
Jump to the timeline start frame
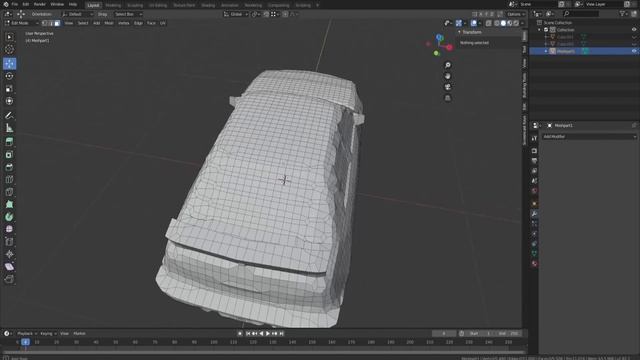pyautogui.click(x=248, y=333)
